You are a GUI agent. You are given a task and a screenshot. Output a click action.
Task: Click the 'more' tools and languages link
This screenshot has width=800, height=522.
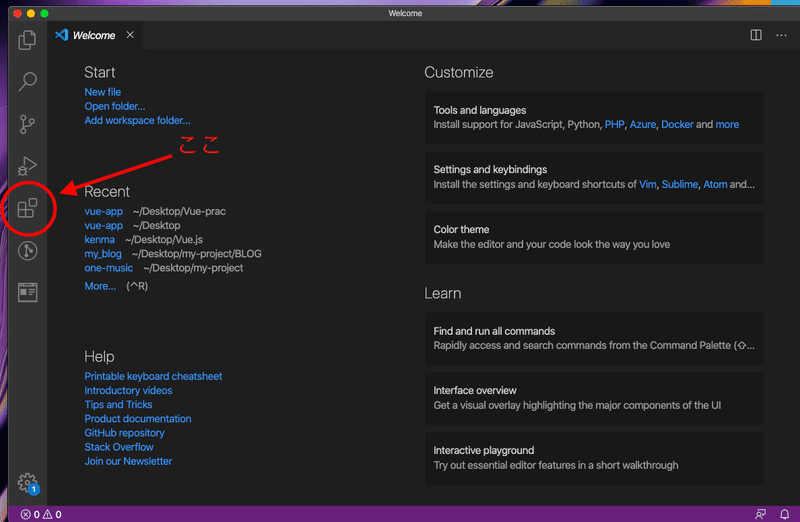pyautogui.click(x=727, y=125)
